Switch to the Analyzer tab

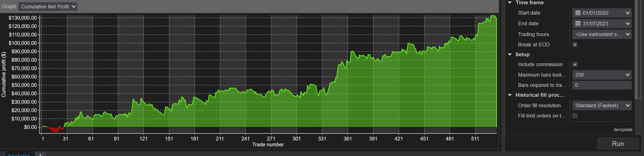click(x=19, y=155)
